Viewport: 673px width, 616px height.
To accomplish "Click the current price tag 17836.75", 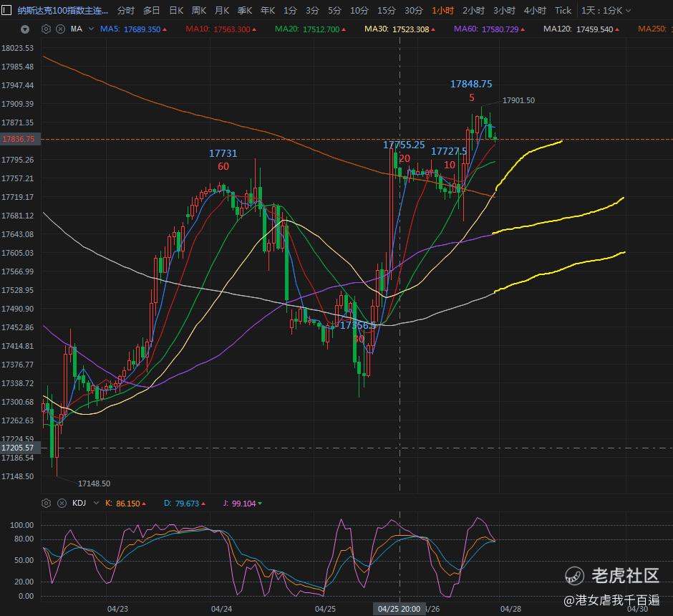I will pos(19,139).
